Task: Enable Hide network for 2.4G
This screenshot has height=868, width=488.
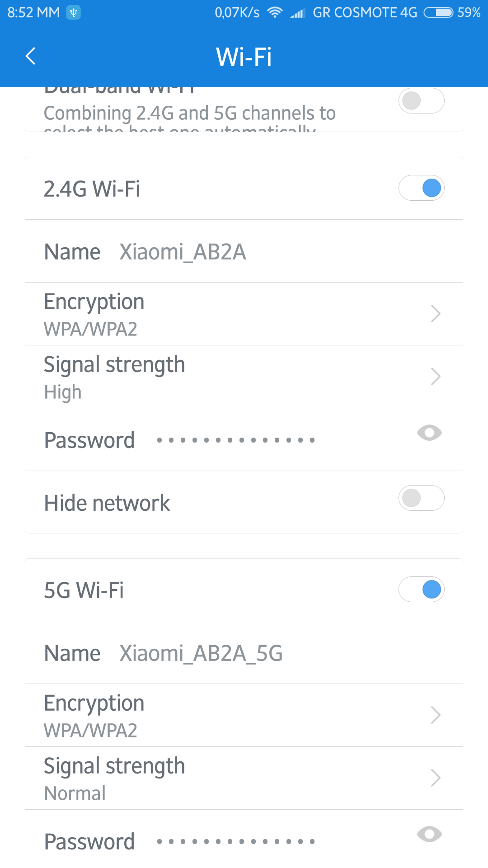Action: point(421,498)
